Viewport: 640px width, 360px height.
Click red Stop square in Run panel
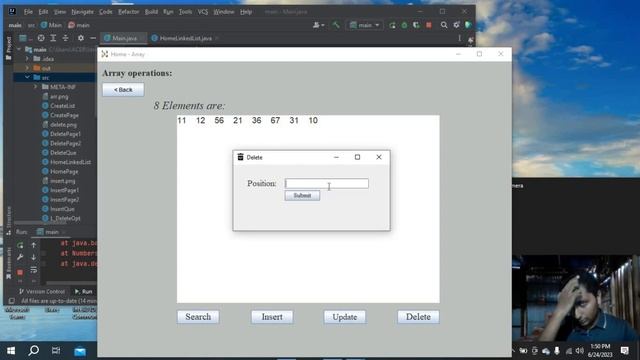coord(20,272)
